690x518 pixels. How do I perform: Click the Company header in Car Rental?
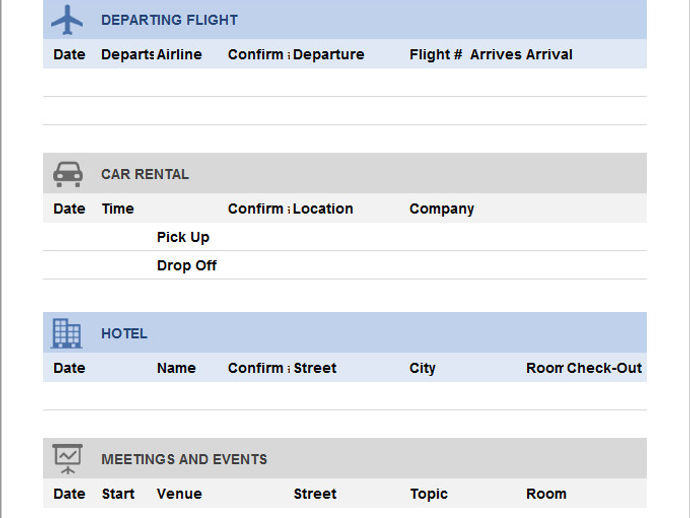pos(441,209)
